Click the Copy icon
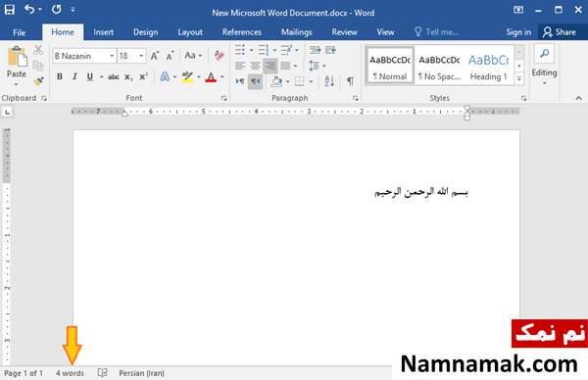 38,66
